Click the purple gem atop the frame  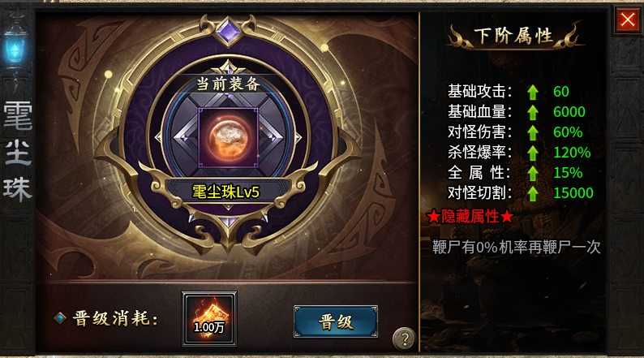click(x=228, y=31)
